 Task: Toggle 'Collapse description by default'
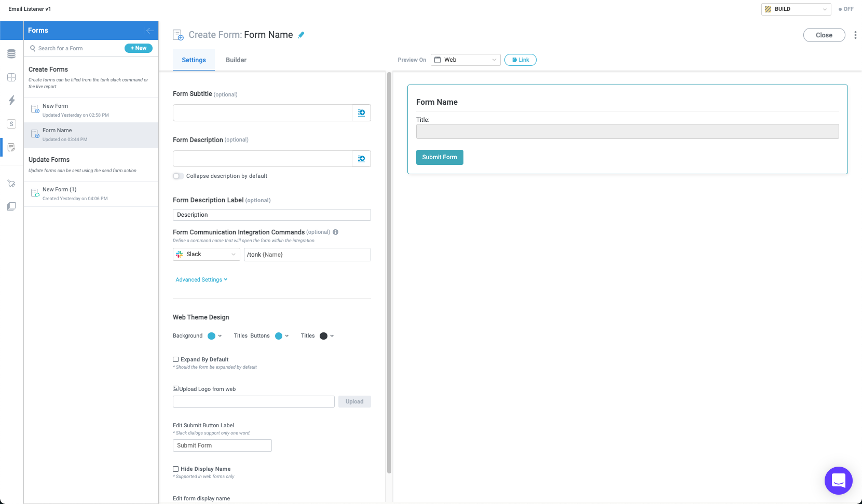pyautogui.click(x=178, y=176)
